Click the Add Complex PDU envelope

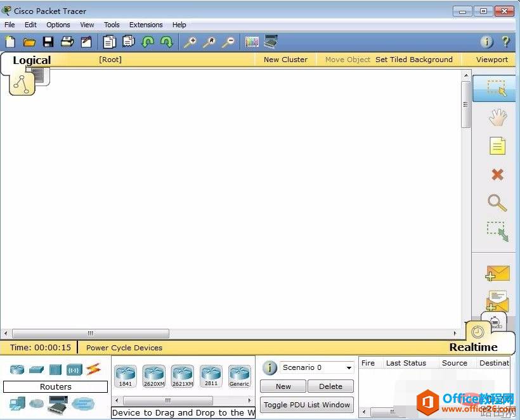[497, 301]
